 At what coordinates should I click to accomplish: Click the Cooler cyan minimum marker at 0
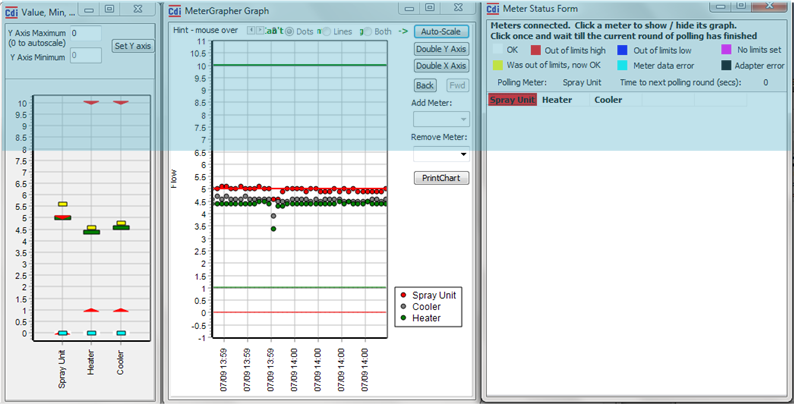click(x=121, y=333)
